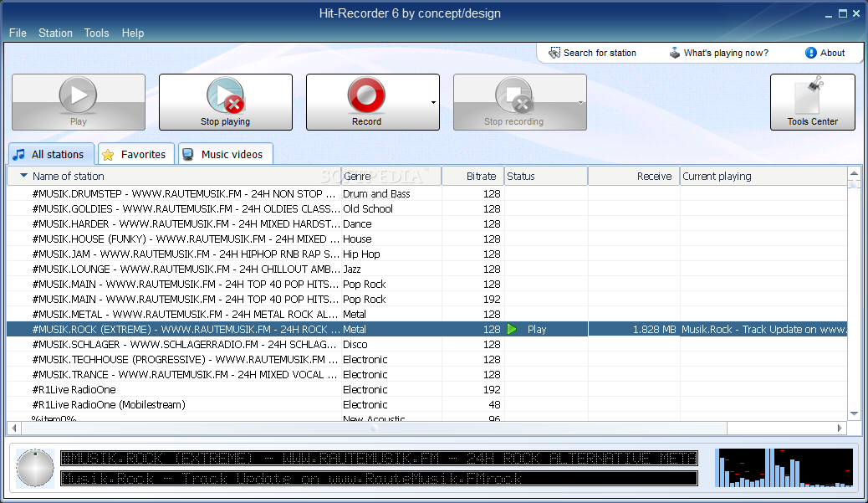Viewport: 868px width, 503px height.
Task: Select the #MUSIK.TRANCE station row
Action: (426, 374)
